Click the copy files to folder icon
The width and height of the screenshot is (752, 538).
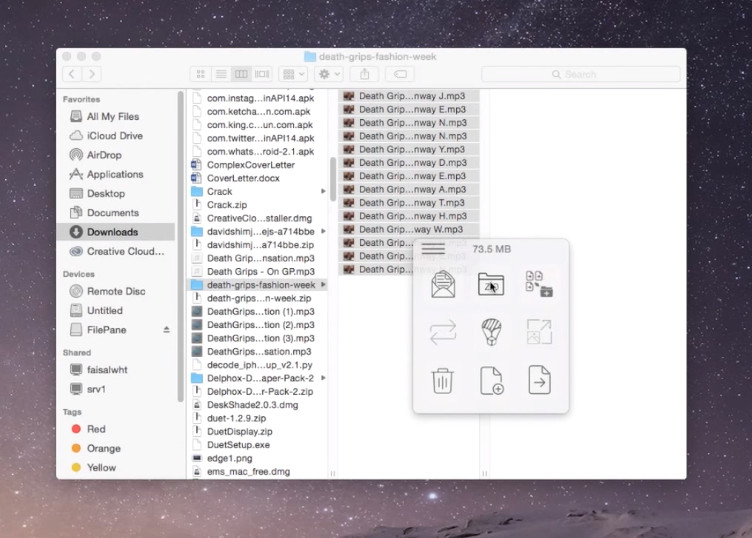[539, 284]
